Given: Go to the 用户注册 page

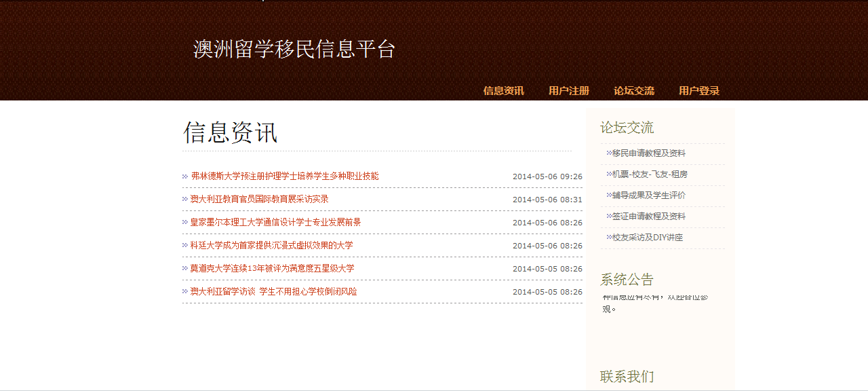Looking at the screenshot, I should [568, 91].
